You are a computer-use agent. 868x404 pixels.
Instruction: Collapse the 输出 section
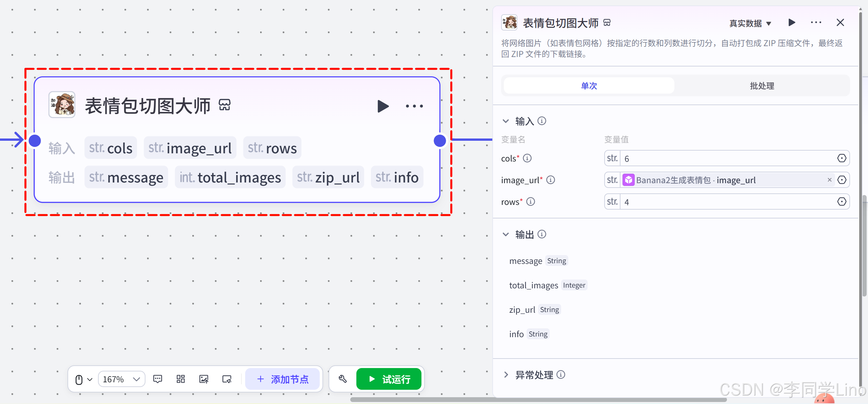pyautogui.click(x=506, y=234)
